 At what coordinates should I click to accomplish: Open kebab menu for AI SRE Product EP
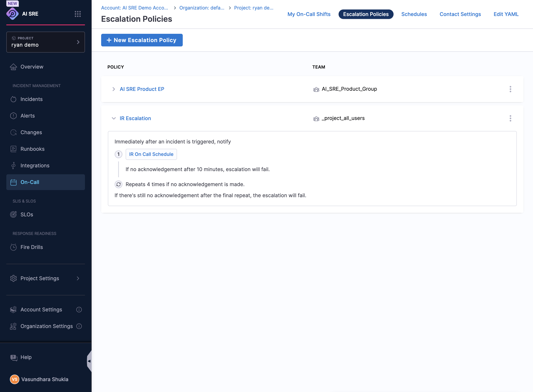510,89
